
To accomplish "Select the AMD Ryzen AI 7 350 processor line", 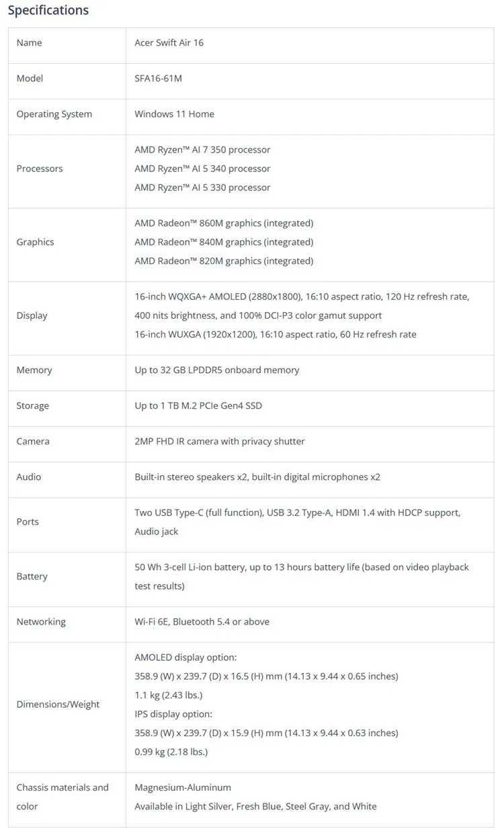I will [202, 149].
